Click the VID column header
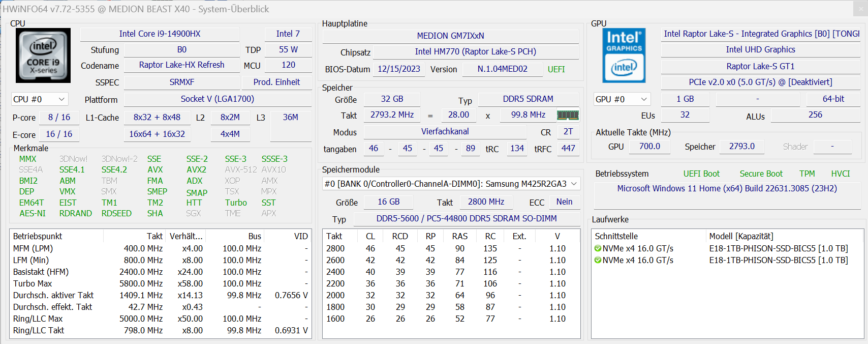868x344 pixels. tap(288, 236)
